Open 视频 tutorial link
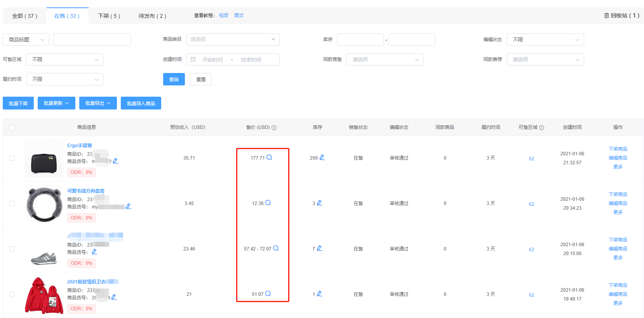The height and width of the screenshot is (318, 644). pos(223,16)
